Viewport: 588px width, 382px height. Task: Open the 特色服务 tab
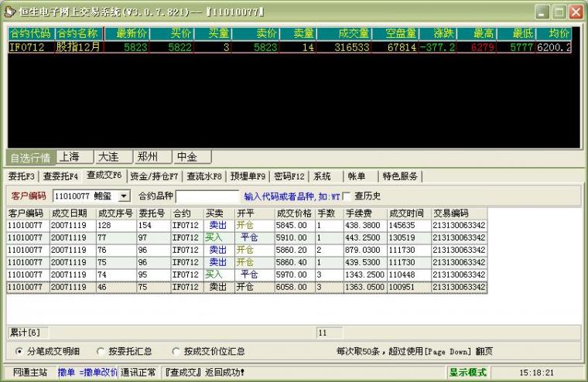[x=400, y=176]
